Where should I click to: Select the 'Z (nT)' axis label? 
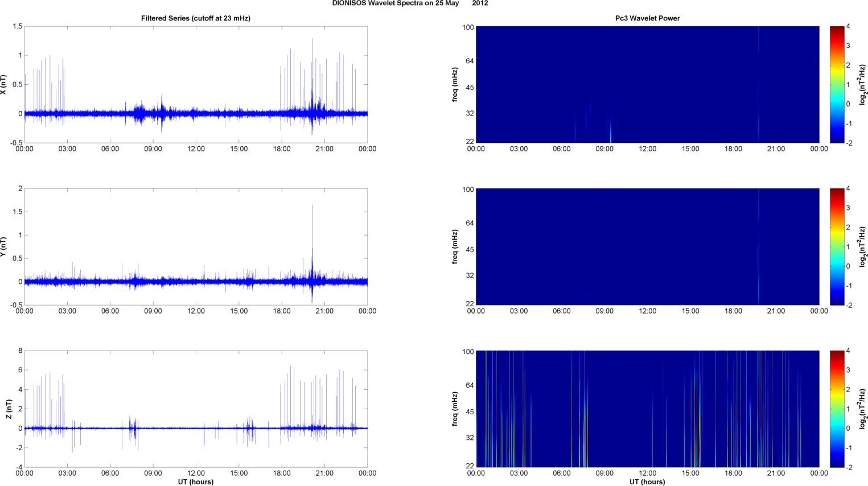pyautogui.click(x=9, y=409)
